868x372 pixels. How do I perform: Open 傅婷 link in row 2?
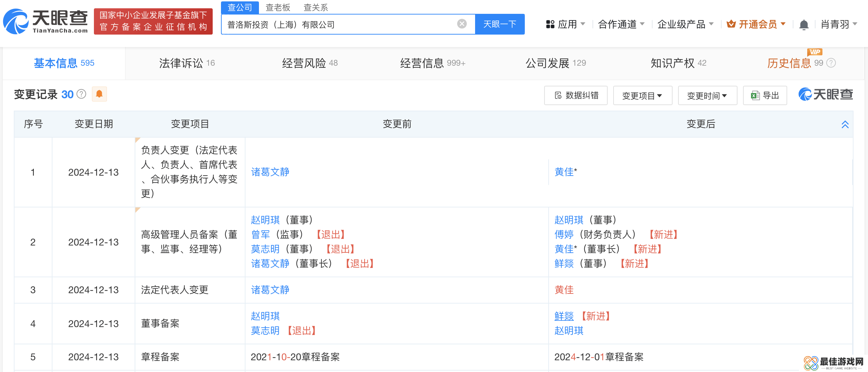564,234
